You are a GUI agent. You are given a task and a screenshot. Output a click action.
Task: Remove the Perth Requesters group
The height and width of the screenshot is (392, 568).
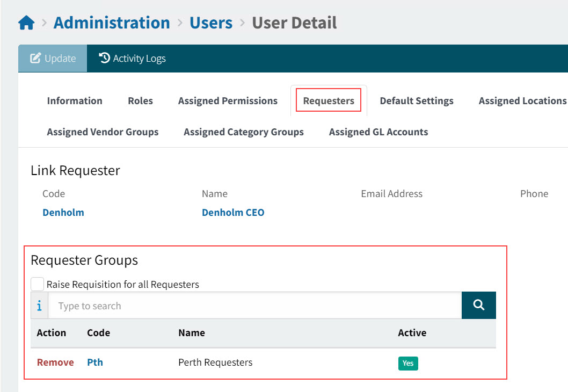pyautogui.click(x=55, y=362)
